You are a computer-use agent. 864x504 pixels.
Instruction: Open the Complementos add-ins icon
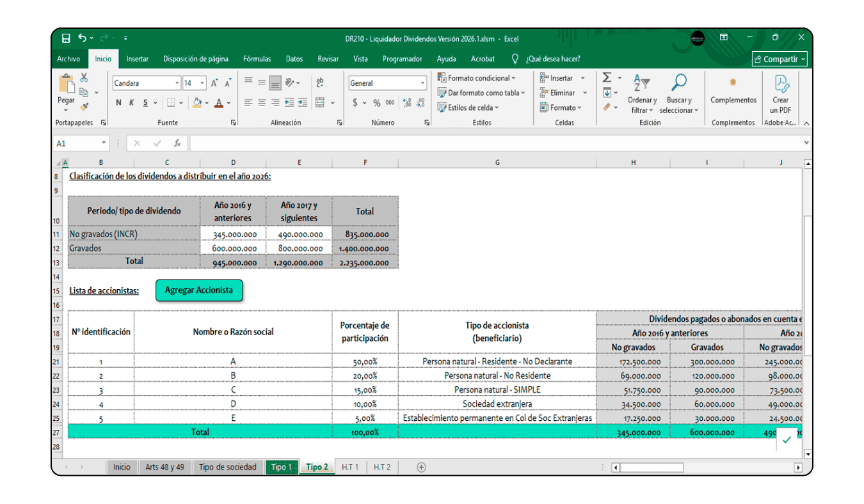733,83
